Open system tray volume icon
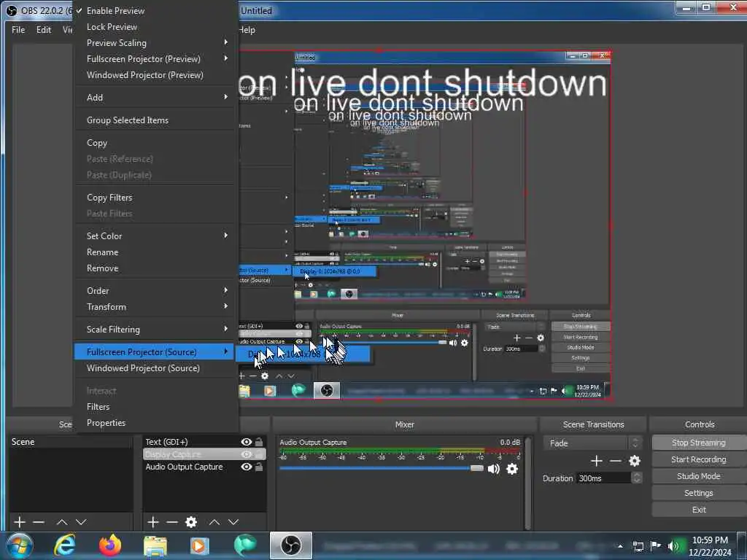The image size is (747, 560). tap(673, 545)
